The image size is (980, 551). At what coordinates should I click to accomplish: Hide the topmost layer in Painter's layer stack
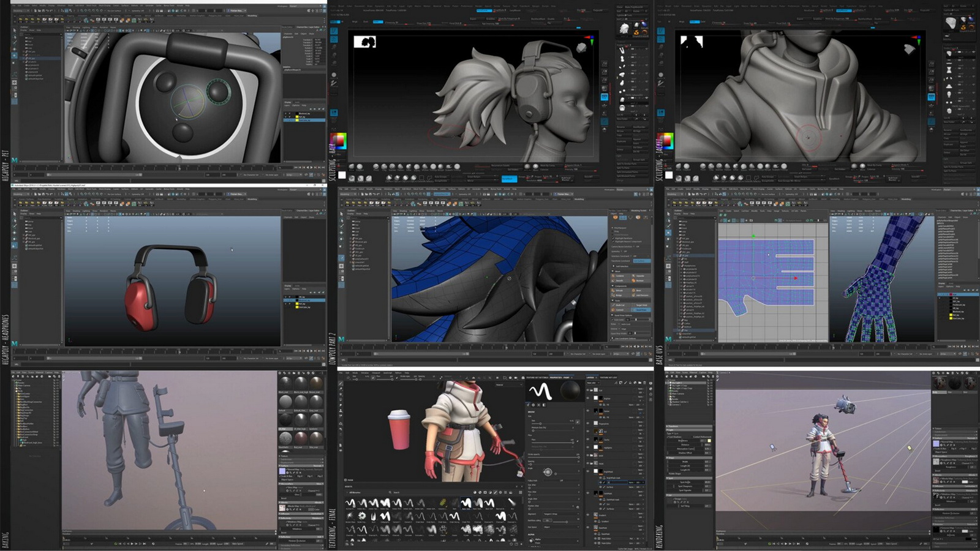pos(587,390)
